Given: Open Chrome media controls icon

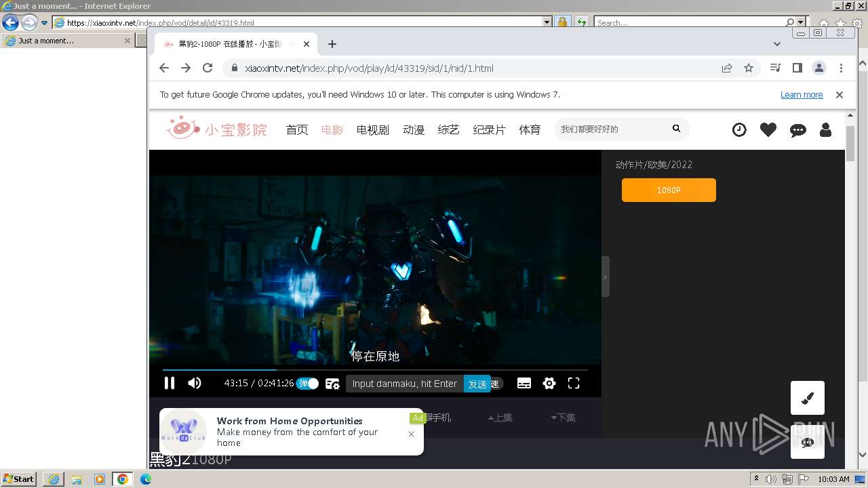Looking at the screenshot, I should pos(776,68).
